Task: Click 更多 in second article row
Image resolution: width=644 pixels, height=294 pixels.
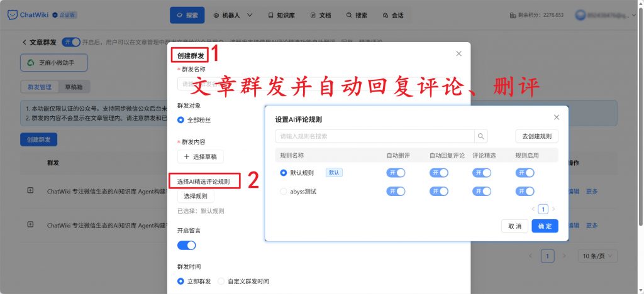Action: 592,225
